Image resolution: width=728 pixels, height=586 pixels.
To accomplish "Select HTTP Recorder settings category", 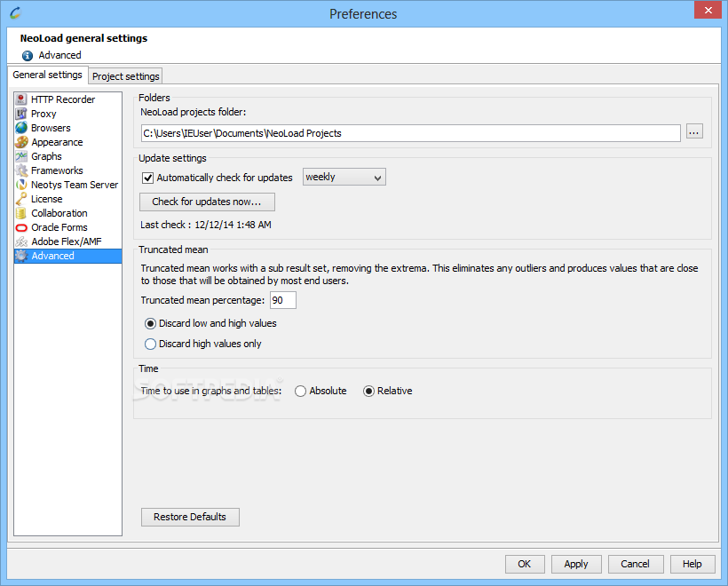I will click(x=67, y=99).
